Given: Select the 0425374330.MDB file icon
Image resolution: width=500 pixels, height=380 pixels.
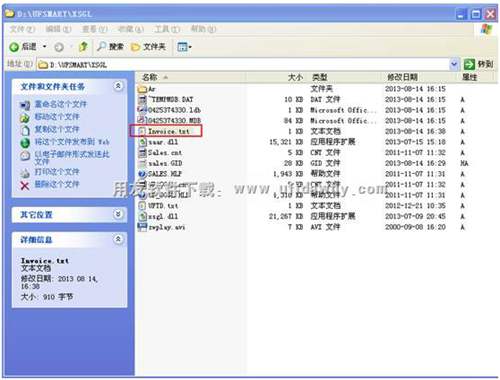Looking at the screenshot, I should [x=142, y=120].
